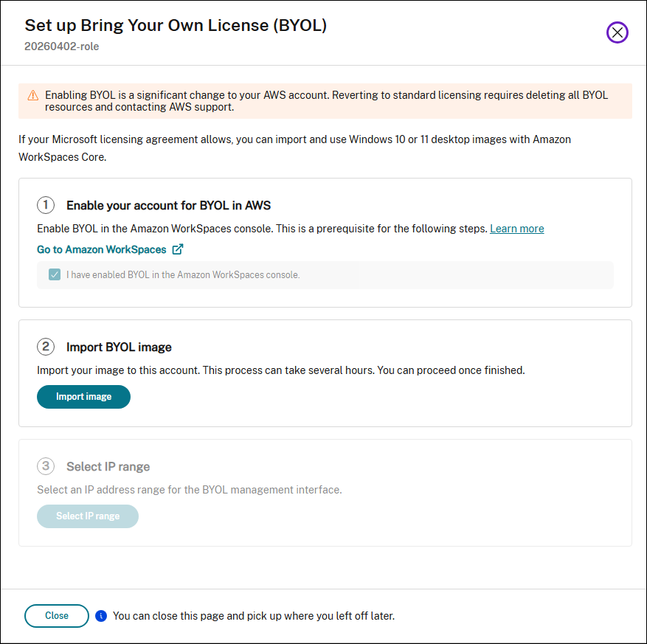Close the BYOL setup dialog via X icon
The image size is (647, 644).
click(x=617, y=32)
